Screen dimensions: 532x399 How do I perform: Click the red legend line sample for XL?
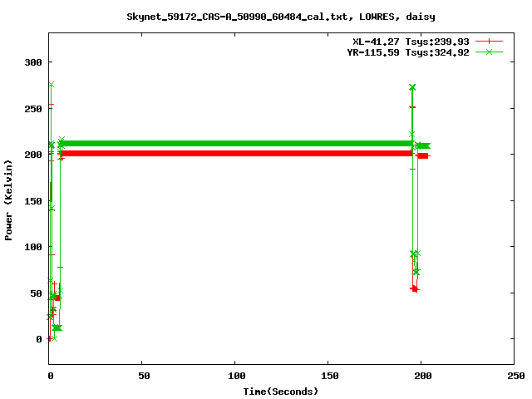click(x=489, y=42)
